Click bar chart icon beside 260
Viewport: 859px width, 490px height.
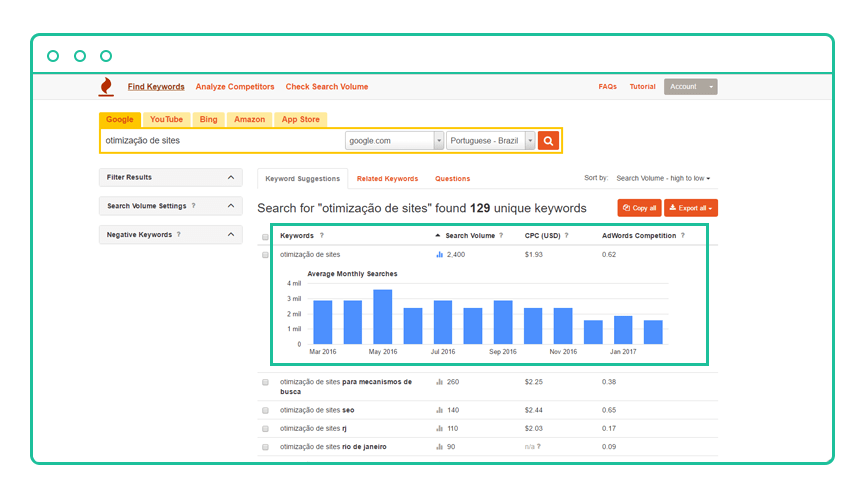click(439, 382)
